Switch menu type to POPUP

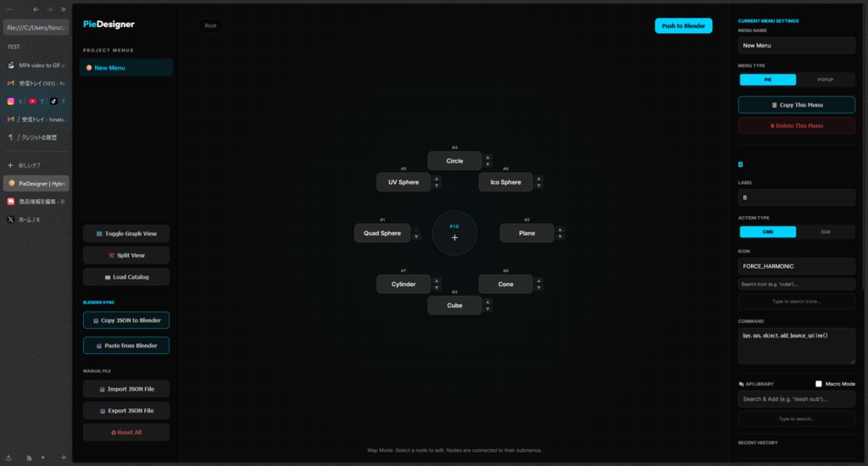tap(826, 80)
